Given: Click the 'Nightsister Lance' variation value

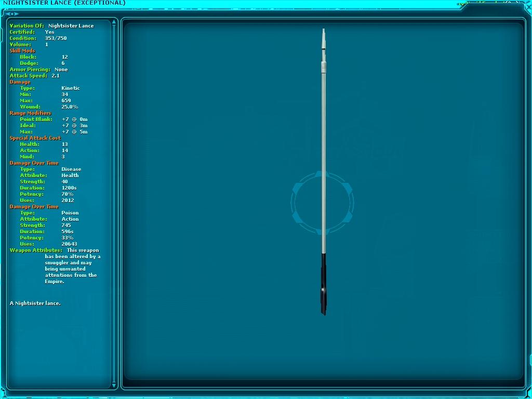Looking at the screenshot, I should tap(71, 26).
